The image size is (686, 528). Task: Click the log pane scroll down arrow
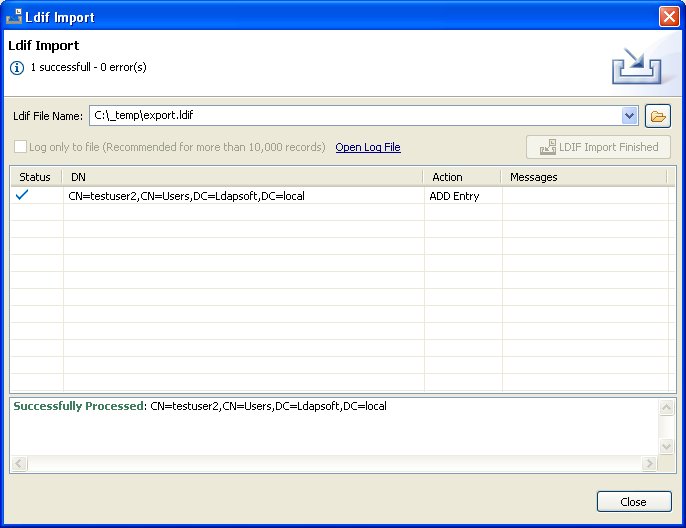[666, 446]
